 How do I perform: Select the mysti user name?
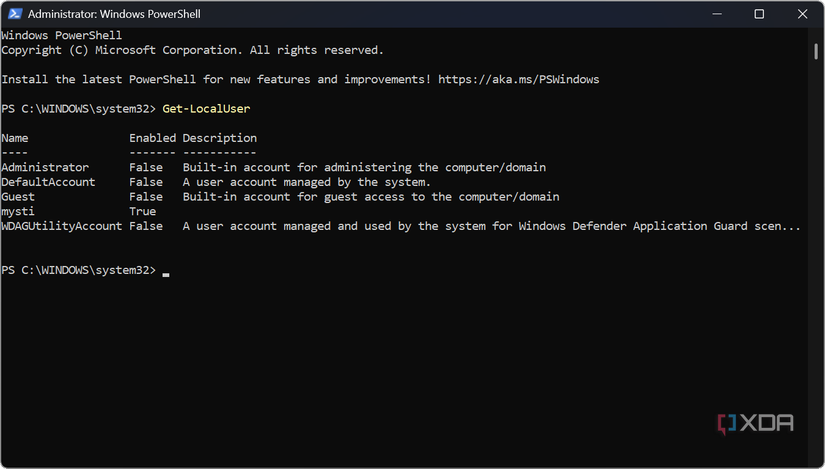click(x=18, y=212)
